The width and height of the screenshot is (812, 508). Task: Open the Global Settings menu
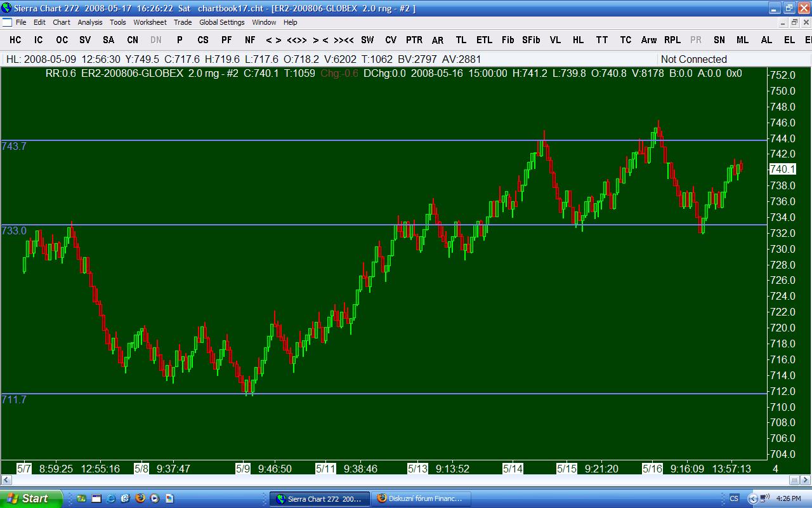point(221,22)
